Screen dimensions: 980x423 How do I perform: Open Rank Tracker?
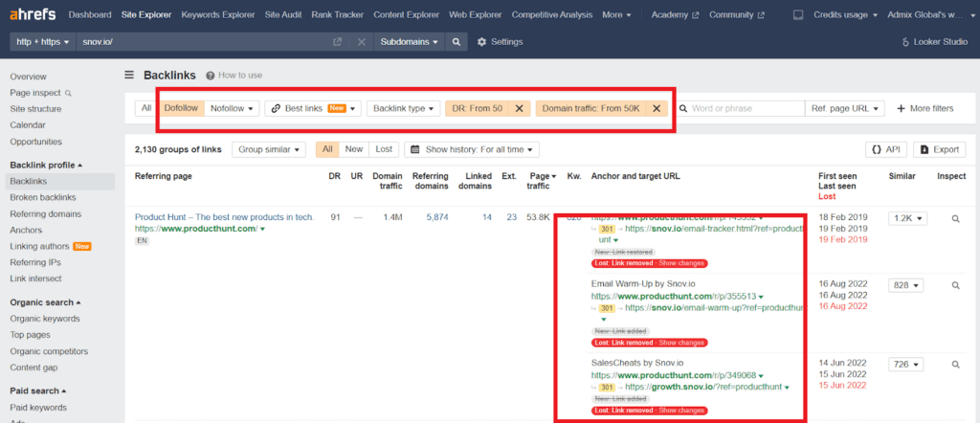[x=338, y=14]
